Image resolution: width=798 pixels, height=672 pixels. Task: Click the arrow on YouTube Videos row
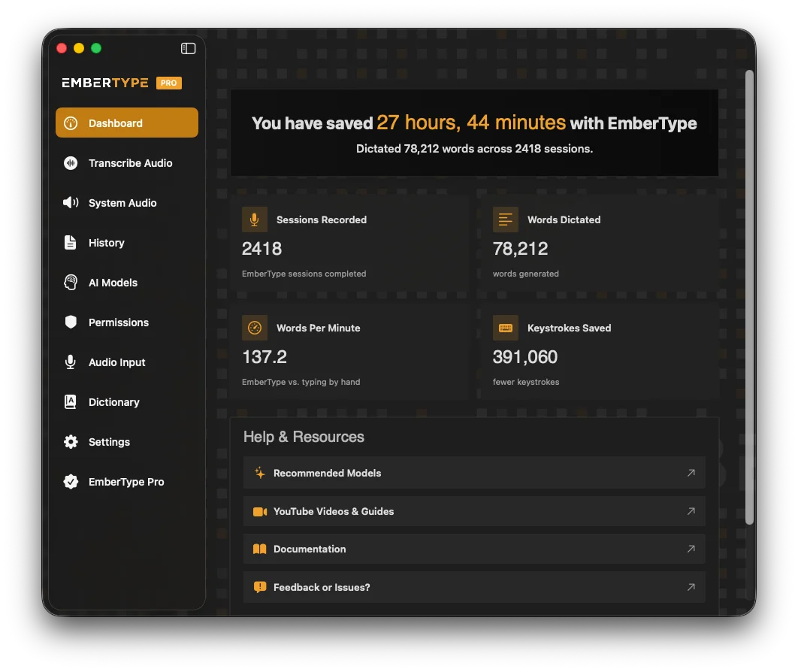[691, 511]
